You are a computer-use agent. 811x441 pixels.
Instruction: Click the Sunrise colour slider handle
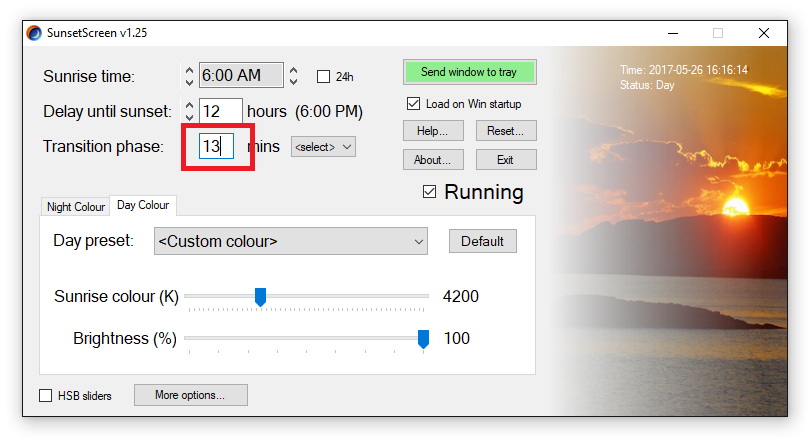click(260, 297)
